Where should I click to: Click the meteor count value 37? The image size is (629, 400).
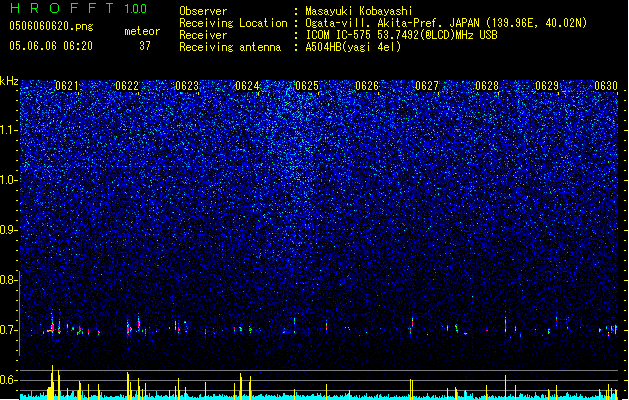145,46
